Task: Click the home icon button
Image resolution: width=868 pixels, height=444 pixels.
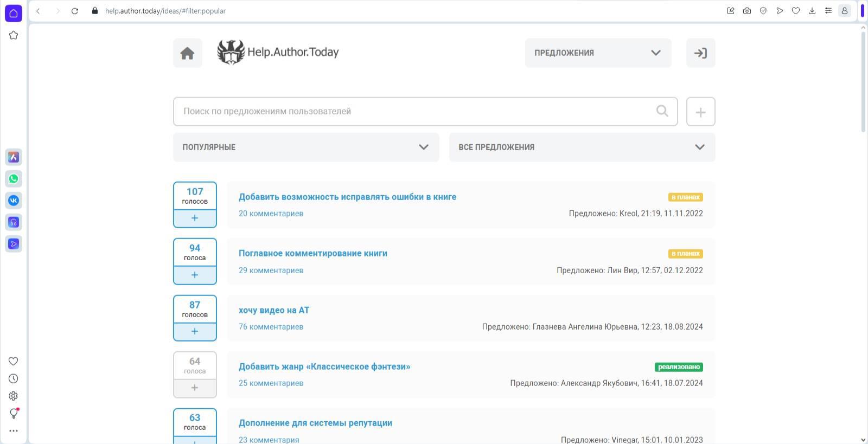Action: click(x=187, y=53)
